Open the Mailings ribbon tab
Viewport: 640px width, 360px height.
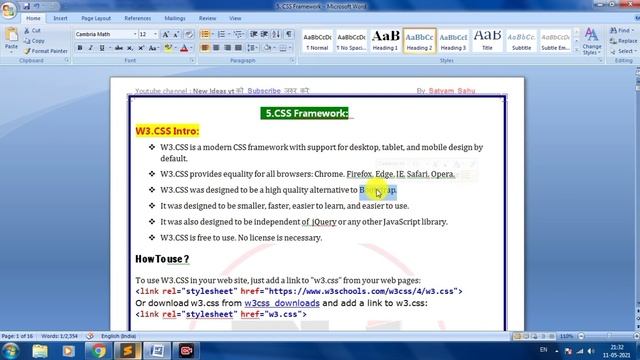pyautogui.click(x=175, y=18)
